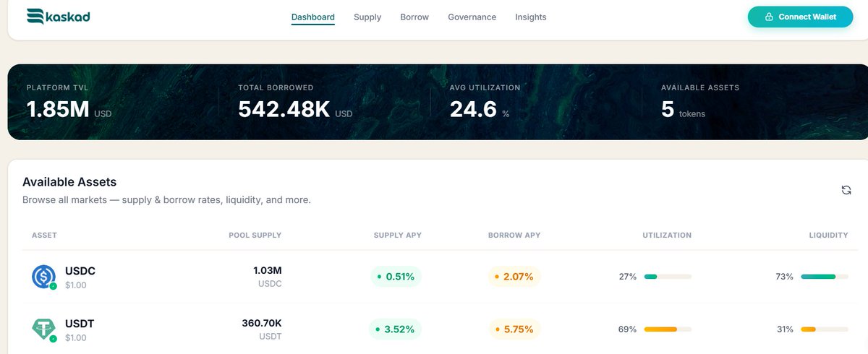868x354 pixels.
Task: Select USDT supply APY 3.52% badge
Action: pyautogui.click(x=395, y=329)
